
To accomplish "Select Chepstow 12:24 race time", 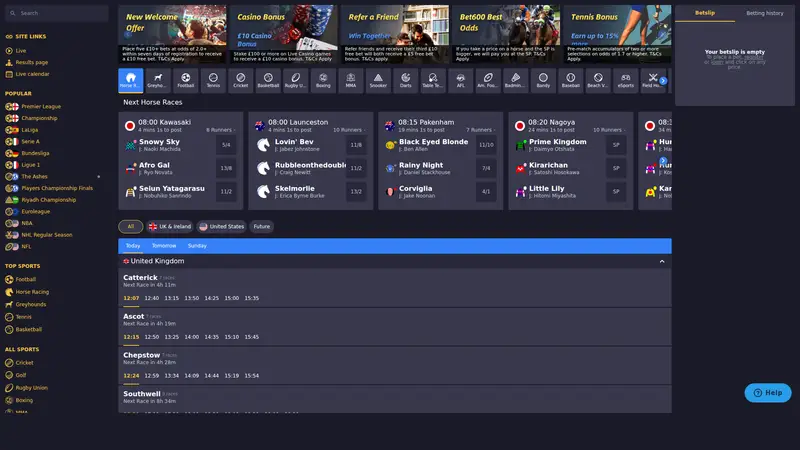I will point(131,376).
